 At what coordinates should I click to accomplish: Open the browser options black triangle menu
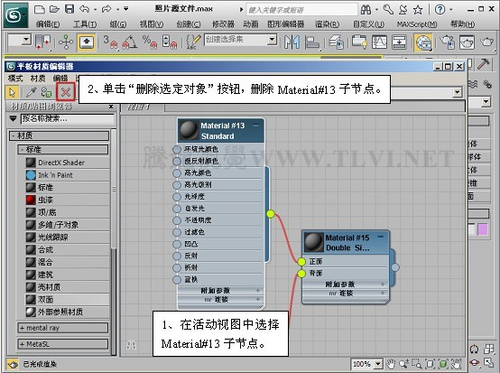[13, 119]
